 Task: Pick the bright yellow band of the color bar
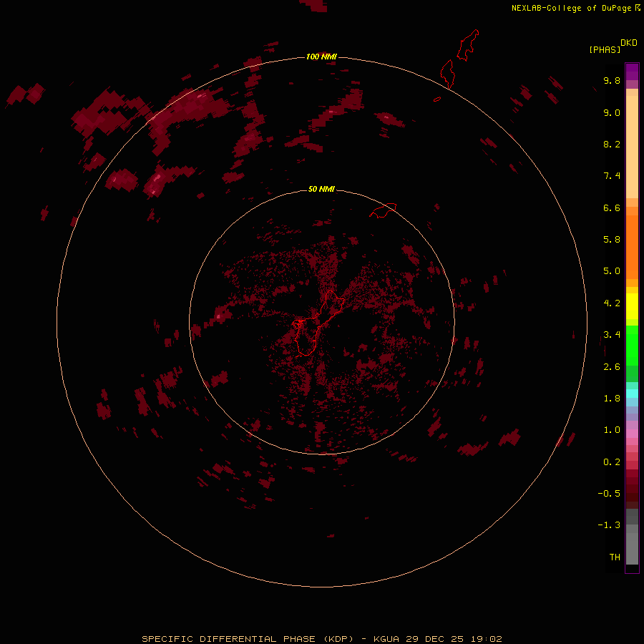[x=632, y=306]
